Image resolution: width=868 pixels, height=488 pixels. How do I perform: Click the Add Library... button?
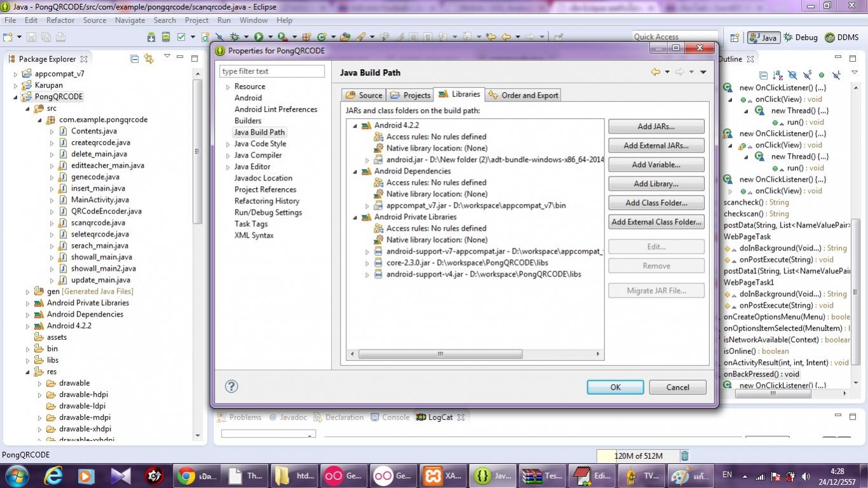[656, 184]
